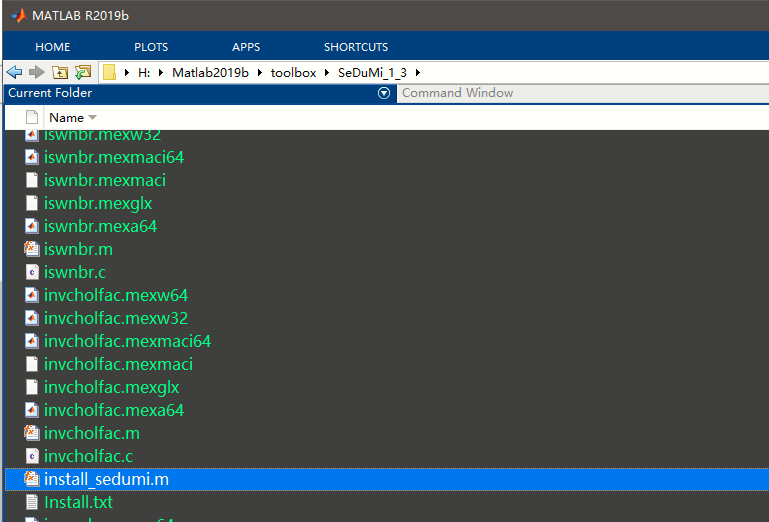Screen dimensions: 769x522
Task: Select the file invcholfac.mexa64
Action: coord(114,410)
